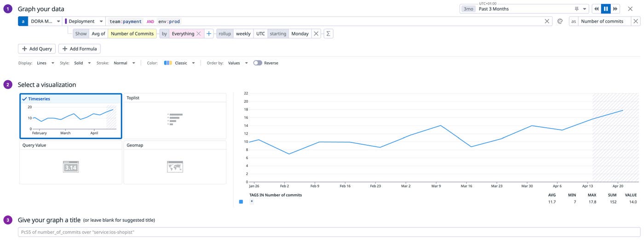Viewport: 644px width, 242px height.
Task: Select the Geomap visualization
Action: click(x=175, y=162)
